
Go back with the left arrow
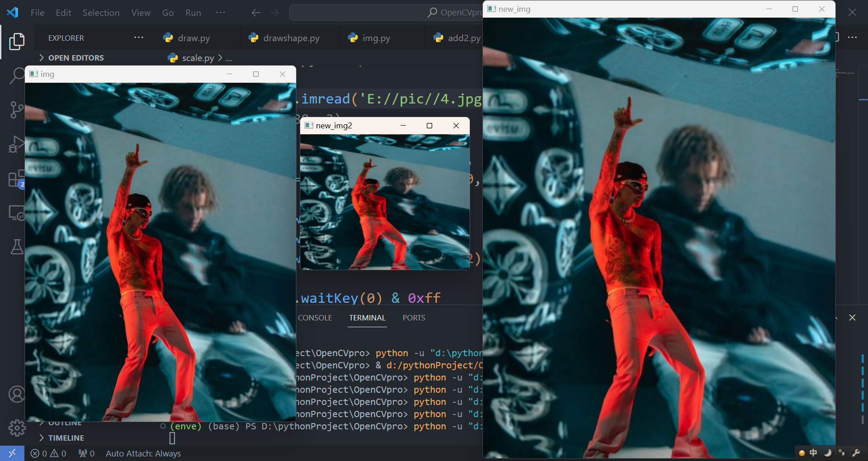[x=256, y=13]
